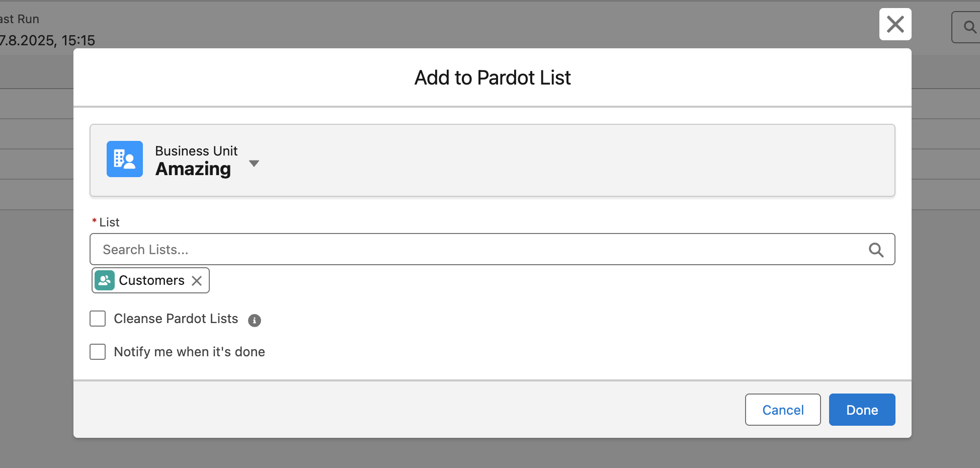Click the background search icon at top right

[969, 27]
